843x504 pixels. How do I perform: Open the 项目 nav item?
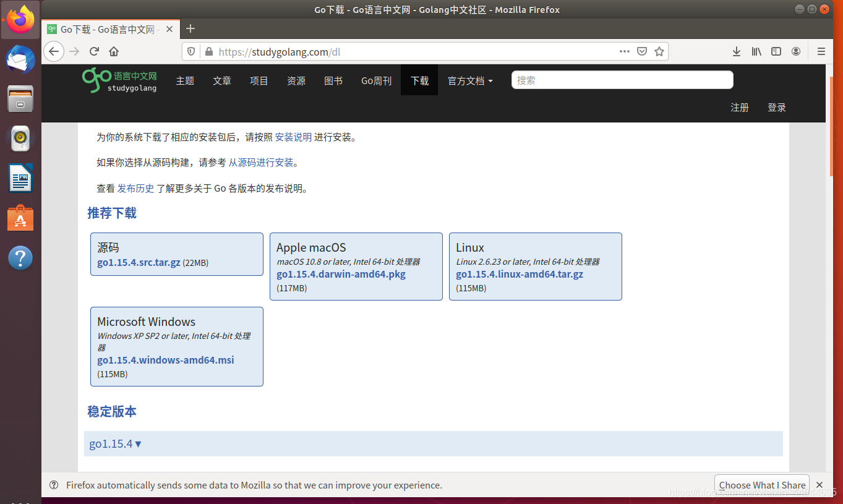point(259,80)
